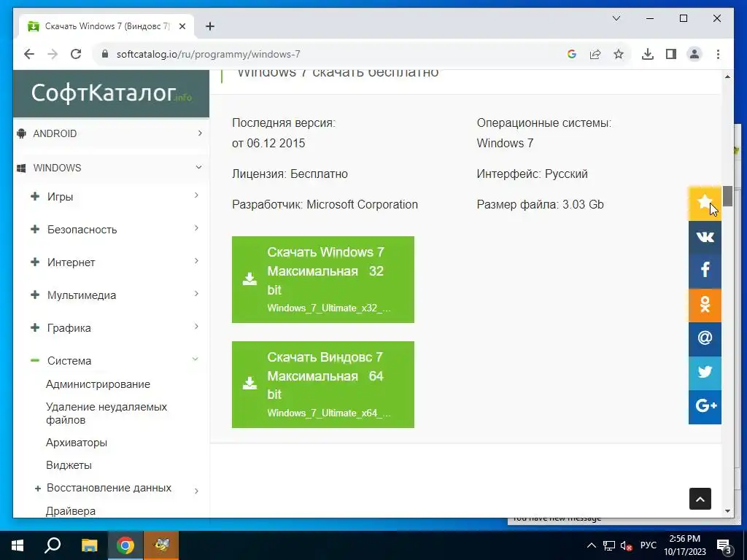Screen dimensions: 747x560
Task: Open the Мультимедиа category
Action: (82, 295)
